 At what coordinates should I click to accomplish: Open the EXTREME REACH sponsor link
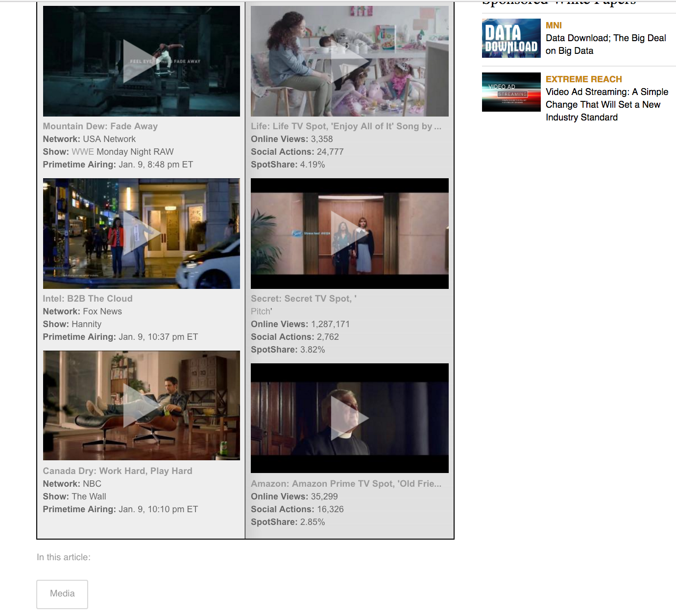tap(584, 79)
